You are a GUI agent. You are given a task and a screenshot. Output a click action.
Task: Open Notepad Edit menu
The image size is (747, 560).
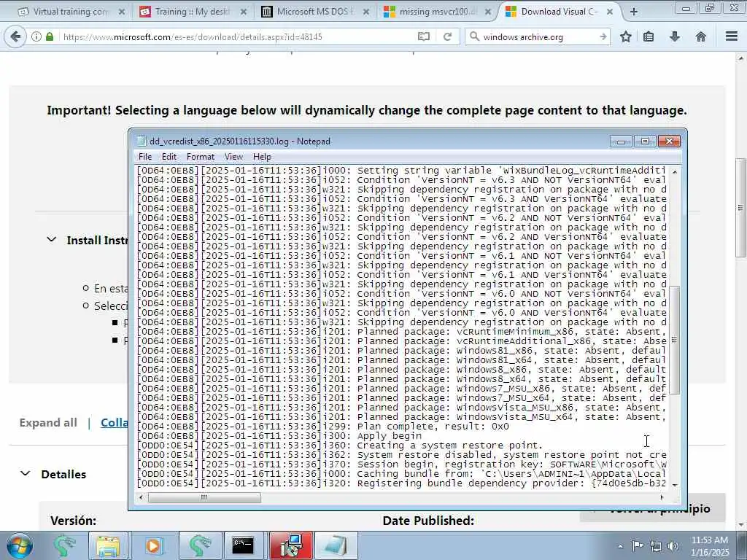point(169,157)
